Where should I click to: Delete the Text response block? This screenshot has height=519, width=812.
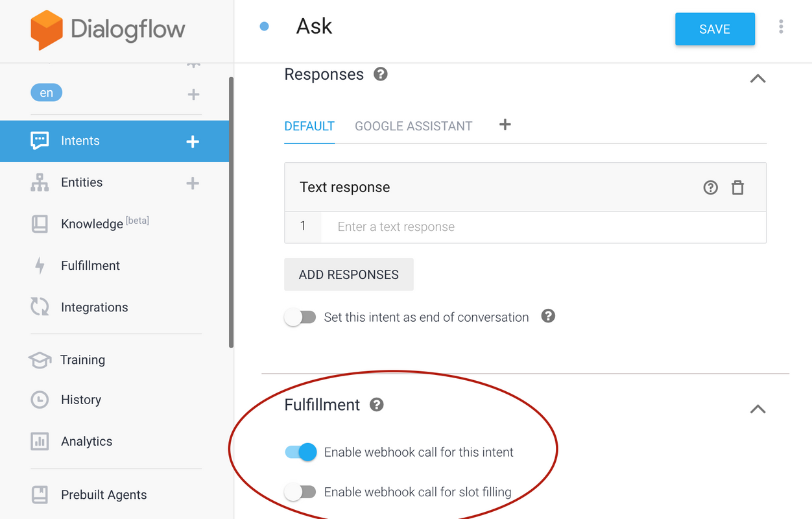[x=737, y=188]
